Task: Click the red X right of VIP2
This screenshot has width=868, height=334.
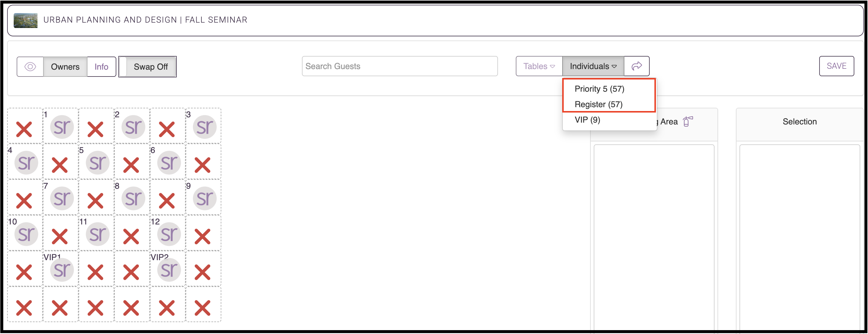Action: pyautogui.click(x=203, y=273)
